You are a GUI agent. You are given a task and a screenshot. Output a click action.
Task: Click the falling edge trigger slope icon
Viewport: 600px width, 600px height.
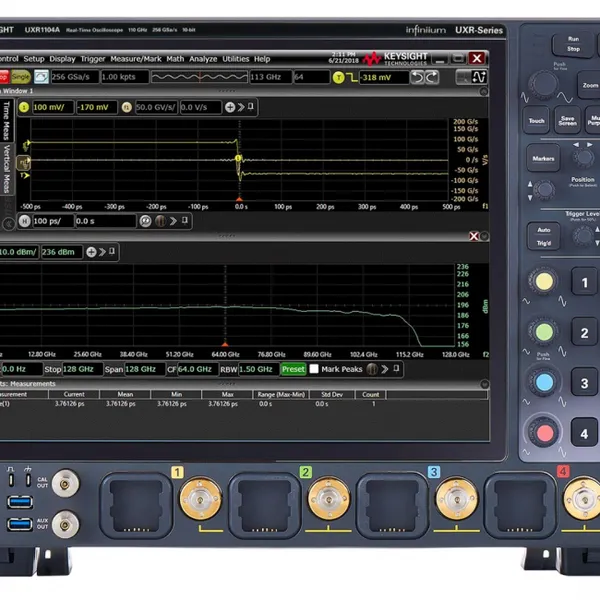coord(352,78)
